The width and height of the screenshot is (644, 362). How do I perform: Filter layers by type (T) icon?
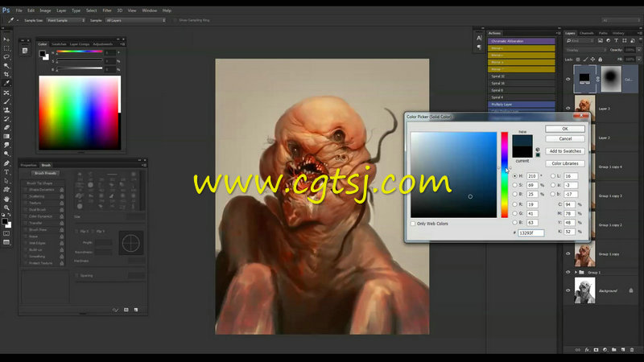(x=617, y=41)
